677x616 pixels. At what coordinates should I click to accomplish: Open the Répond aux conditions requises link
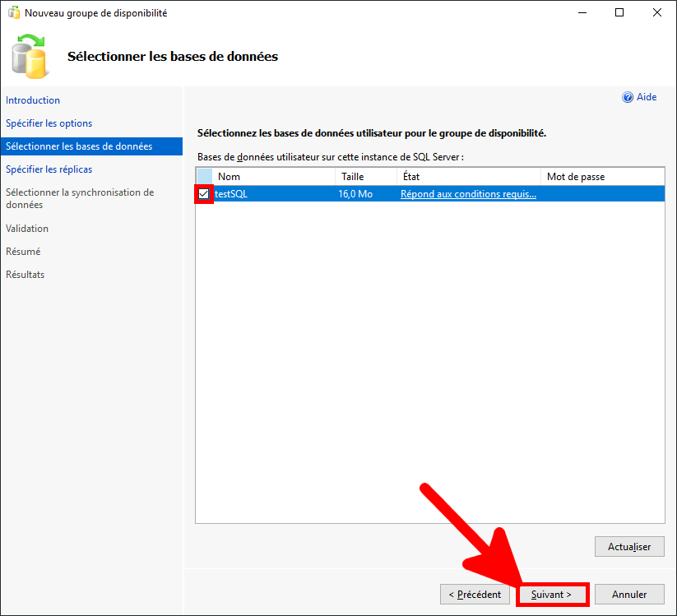tap(468, 194)
